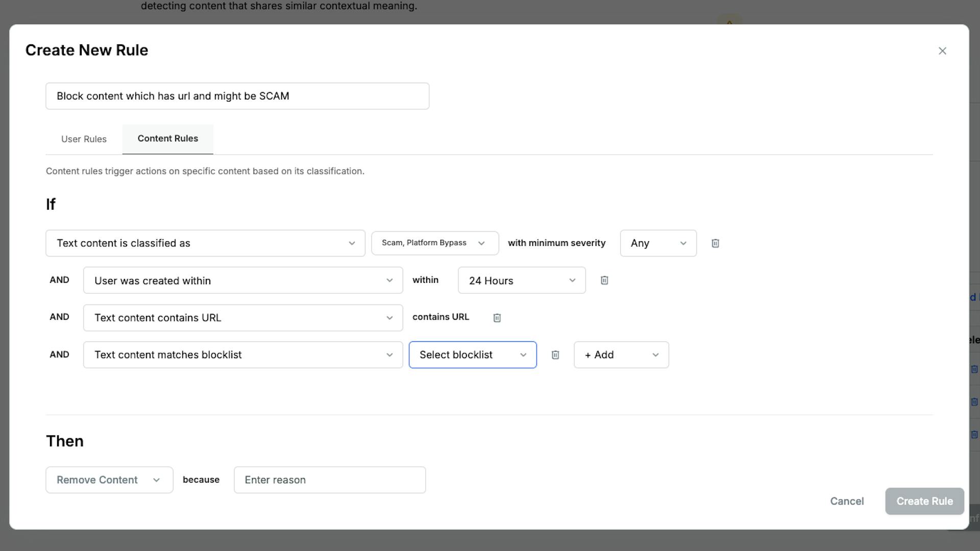Viewport: 980px width, 551px height.
Task: Delete the blocklist match condition
Action: tap(555, 355)
